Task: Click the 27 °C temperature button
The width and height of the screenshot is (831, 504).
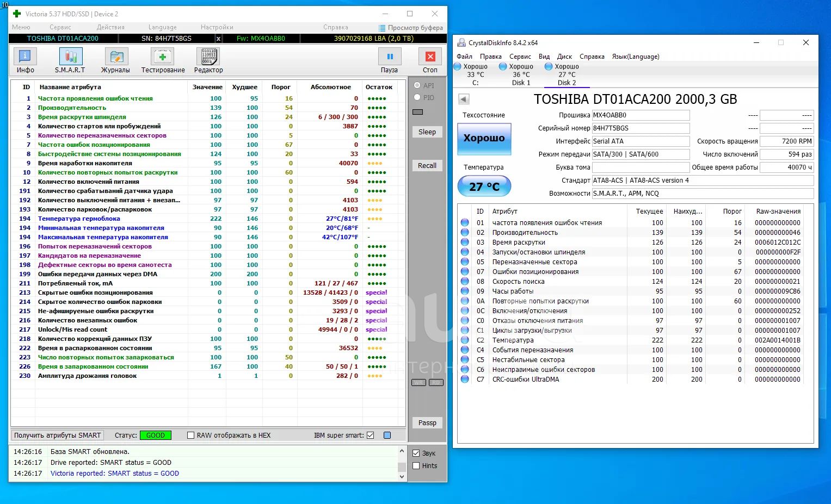Action: pyautogui.click(x=484, y=186)
